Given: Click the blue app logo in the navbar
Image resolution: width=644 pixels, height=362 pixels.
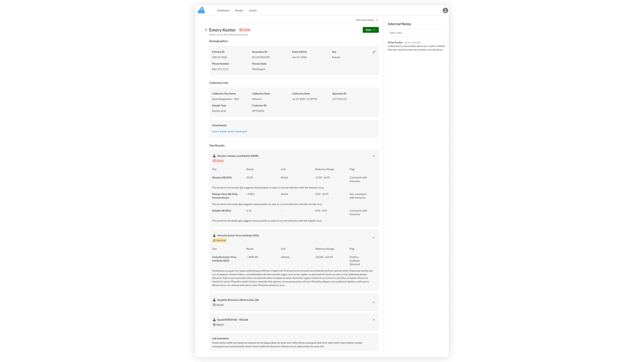Looking at the screenshot, I should click(x=201, y=10).
